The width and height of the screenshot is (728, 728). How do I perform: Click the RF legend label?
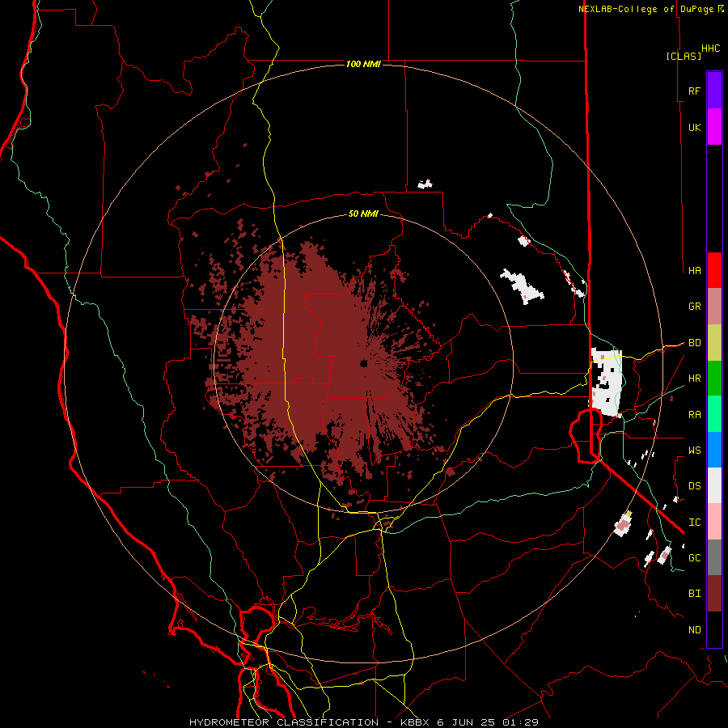pyautogui.click(x=695, y=91)
